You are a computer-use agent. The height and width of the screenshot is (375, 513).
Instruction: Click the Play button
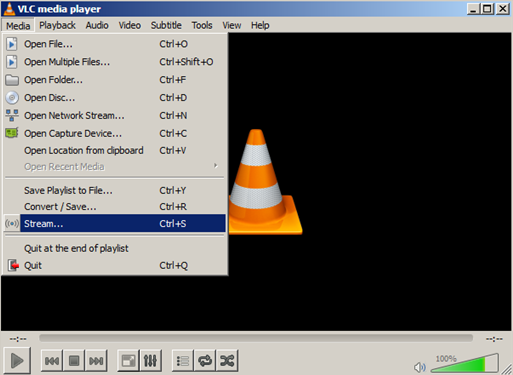(x=17, y=360)
